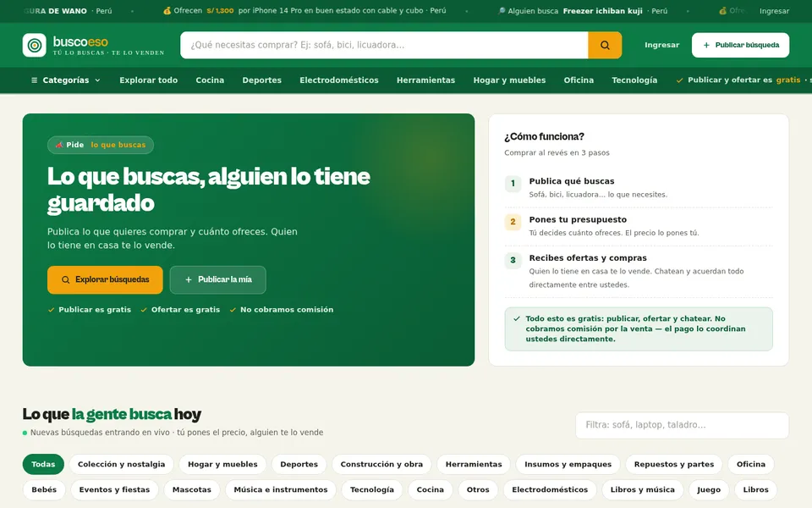This screenshot has width=812, height=508.
Task: Select Electrodomésticos filter chip
Action: pyautogui.click(x=550, y=490)
